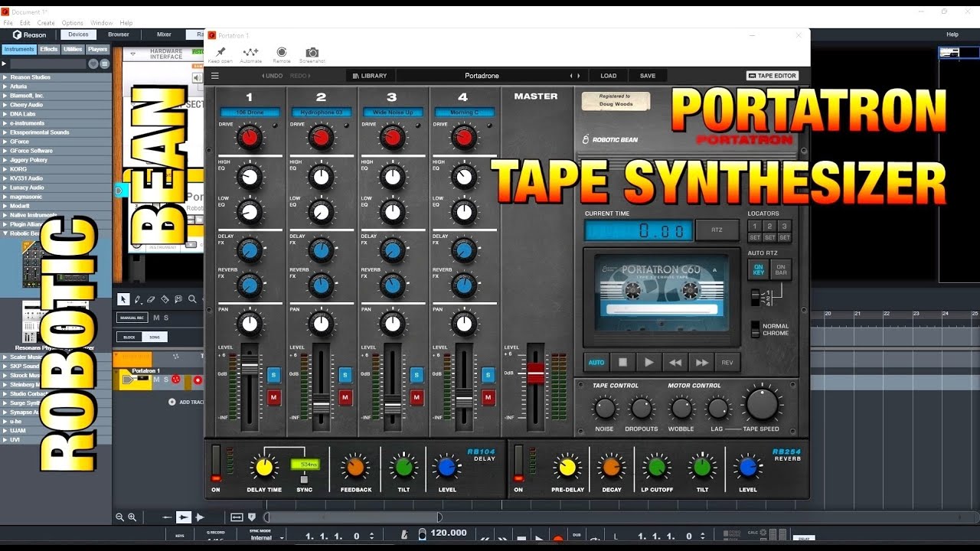
Task: Click the LOAD button
Action: (608, 76)
